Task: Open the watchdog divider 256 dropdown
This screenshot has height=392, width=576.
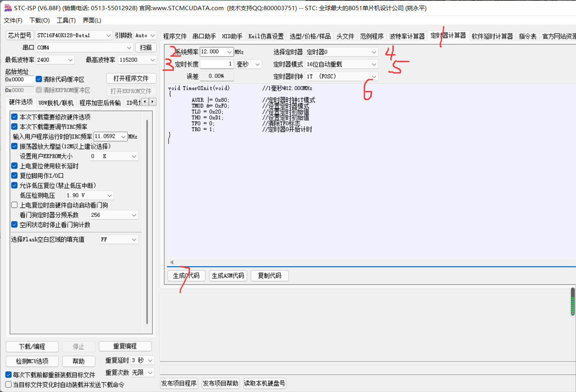Action: [x=114, y=215]
